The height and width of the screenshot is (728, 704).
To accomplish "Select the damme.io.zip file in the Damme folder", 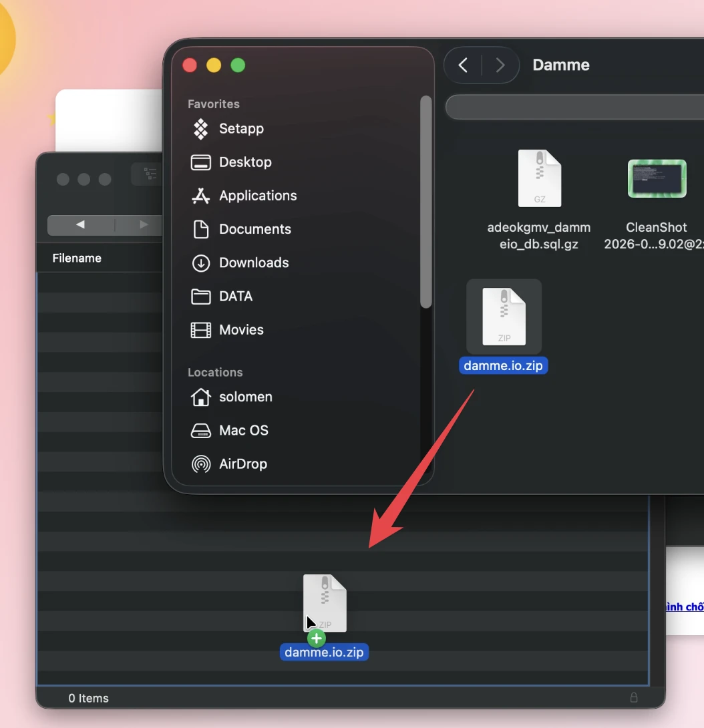I will click(x=504, y=317).
